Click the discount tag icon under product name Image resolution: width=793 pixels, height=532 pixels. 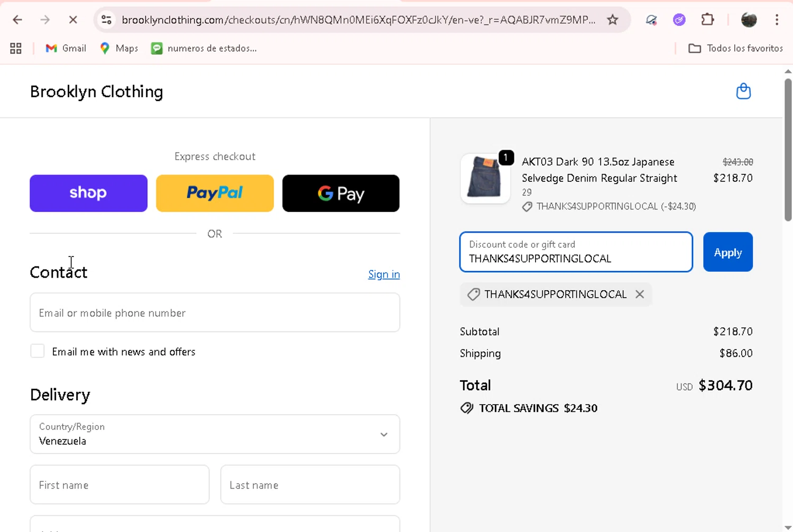[x=527, y=207]
